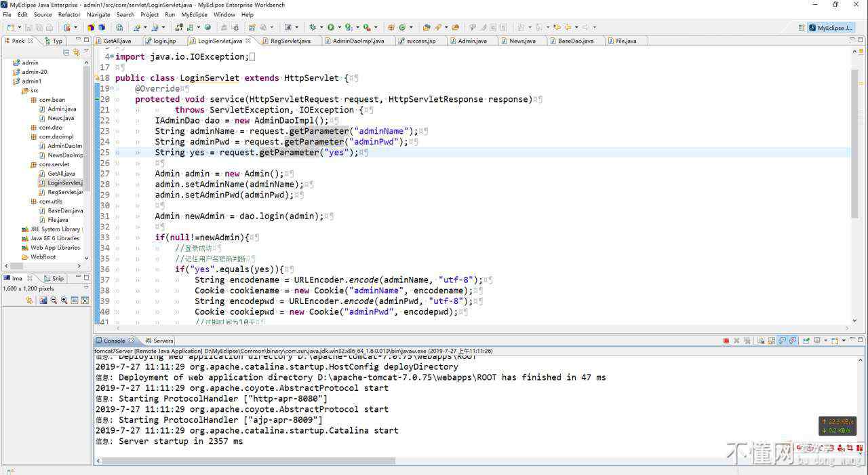Terminate the server using red stop icon

point(726,341)
